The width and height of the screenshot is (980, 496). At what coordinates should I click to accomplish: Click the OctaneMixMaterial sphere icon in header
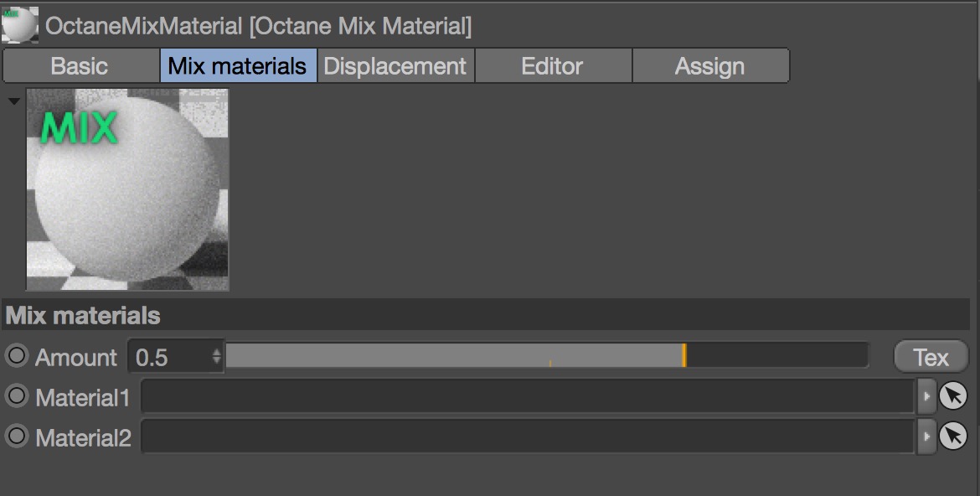(x=19, y=25)
